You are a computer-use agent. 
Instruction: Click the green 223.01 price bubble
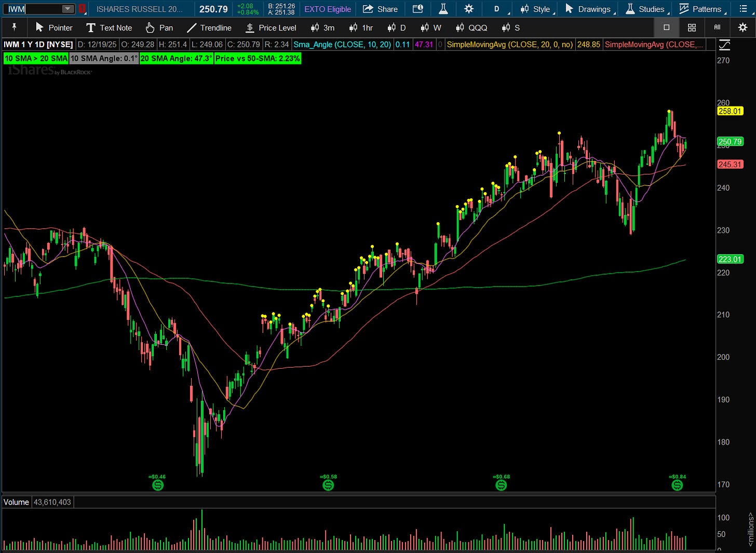pos(730,259)
